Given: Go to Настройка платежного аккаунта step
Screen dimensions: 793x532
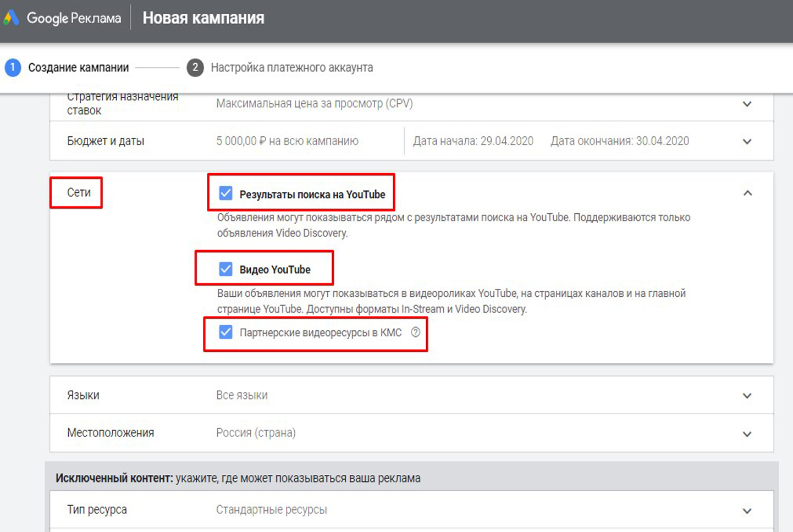Looking at the screenshot, I should (x=291, y=68).
